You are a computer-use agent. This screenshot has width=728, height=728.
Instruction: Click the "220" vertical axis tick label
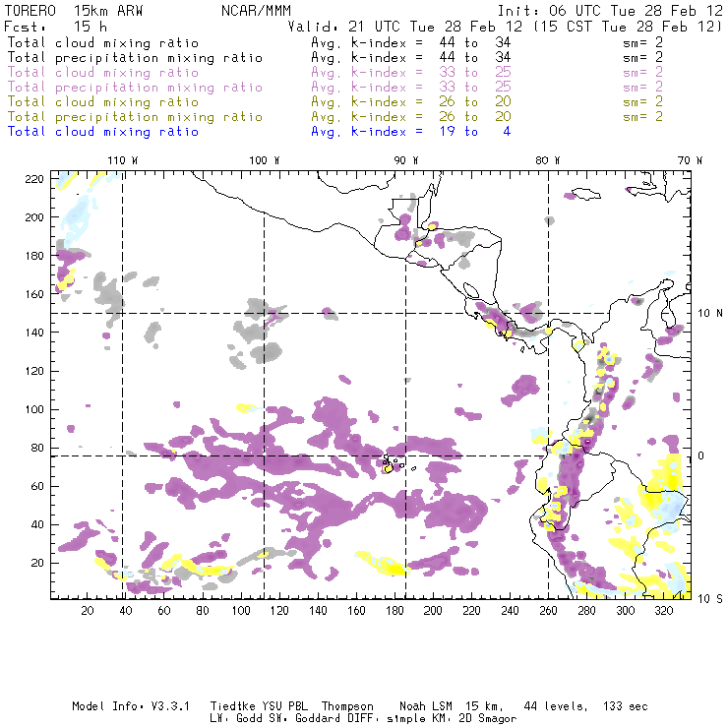click(34, 179)
